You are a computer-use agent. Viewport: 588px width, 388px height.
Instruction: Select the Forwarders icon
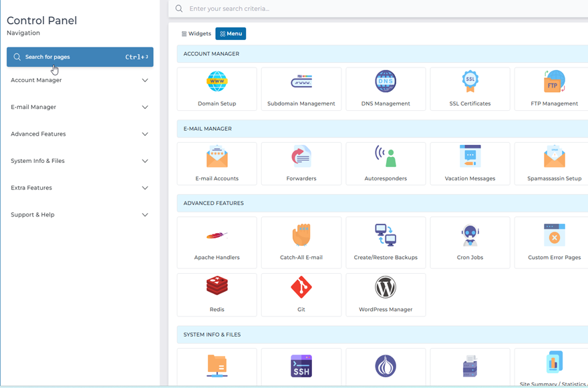[x=301, y=163]
